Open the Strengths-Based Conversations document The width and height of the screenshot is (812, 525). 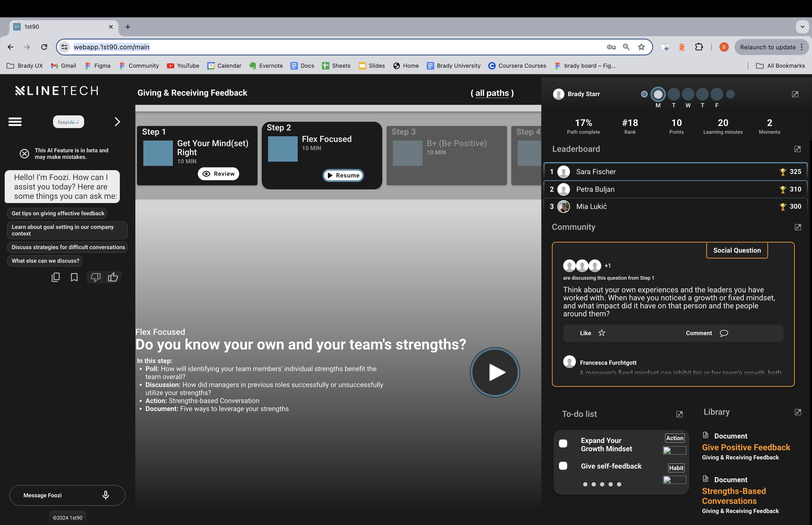(x=734, y=496)
